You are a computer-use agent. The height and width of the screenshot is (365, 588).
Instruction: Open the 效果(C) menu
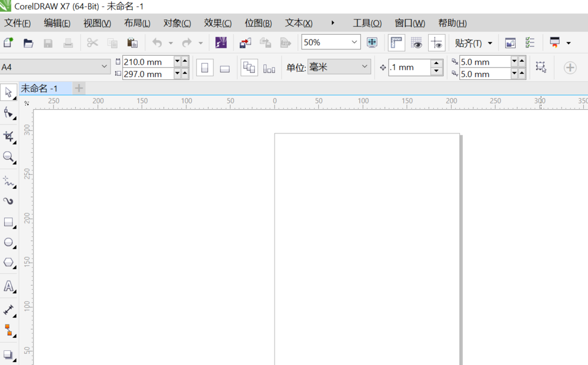pyautogui.click(x=218, y=23)
